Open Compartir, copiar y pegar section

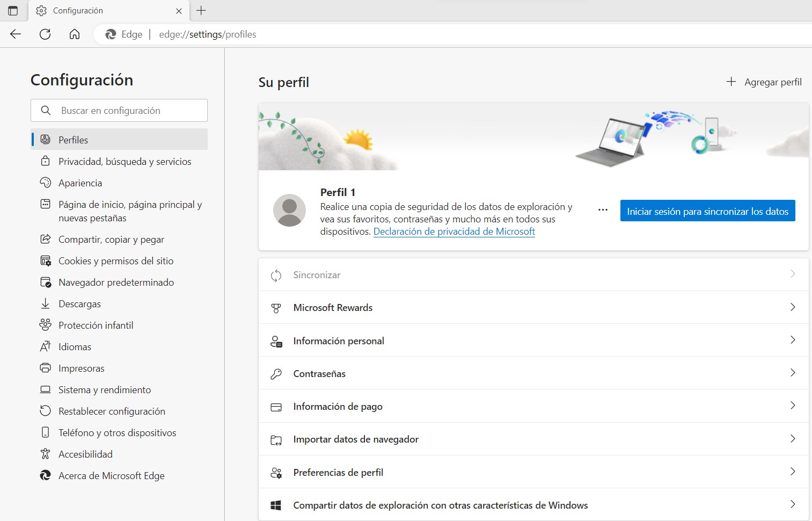tap(119, 240)
